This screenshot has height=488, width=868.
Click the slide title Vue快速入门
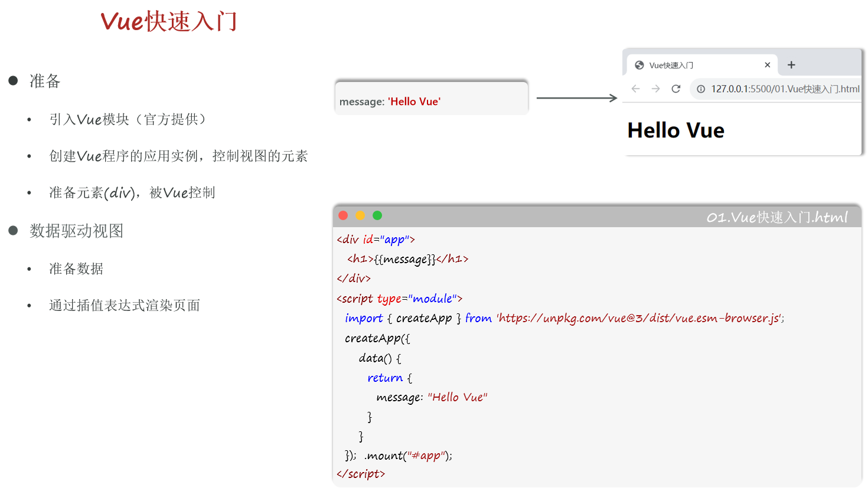[169, 21]
